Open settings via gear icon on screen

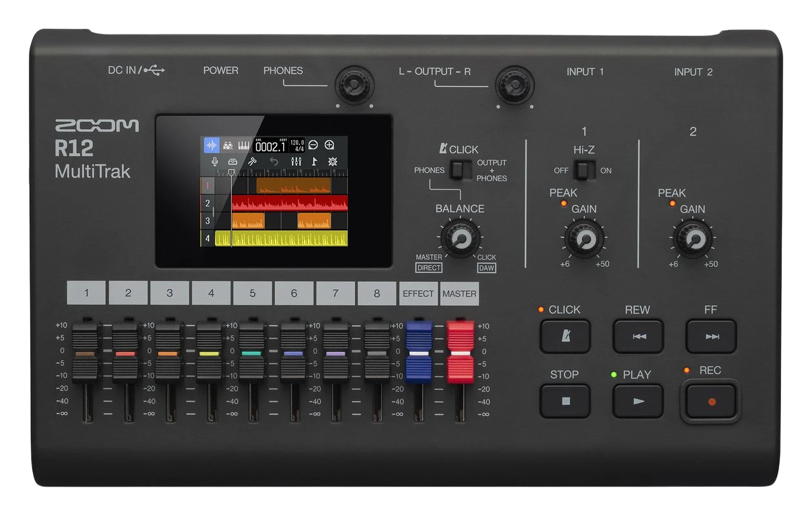333,161
